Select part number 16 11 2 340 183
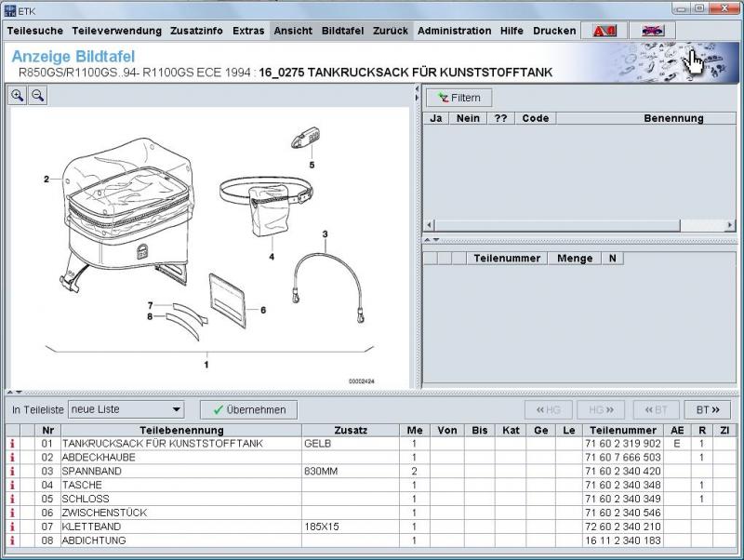Viewport: 744px width, 560px height. pyautogui.click(x=622, y=540)
